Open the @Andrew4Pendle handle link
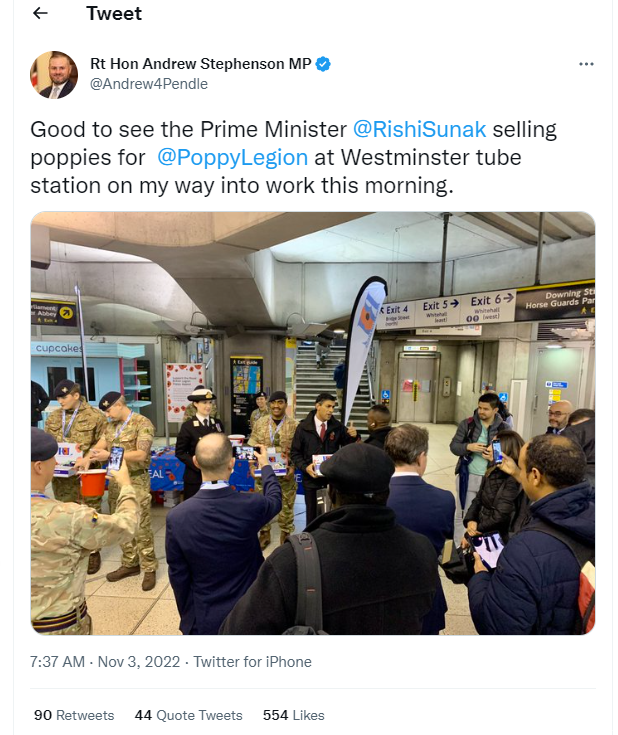This screenshot has height=735, width=618. [x=149, y=84]
